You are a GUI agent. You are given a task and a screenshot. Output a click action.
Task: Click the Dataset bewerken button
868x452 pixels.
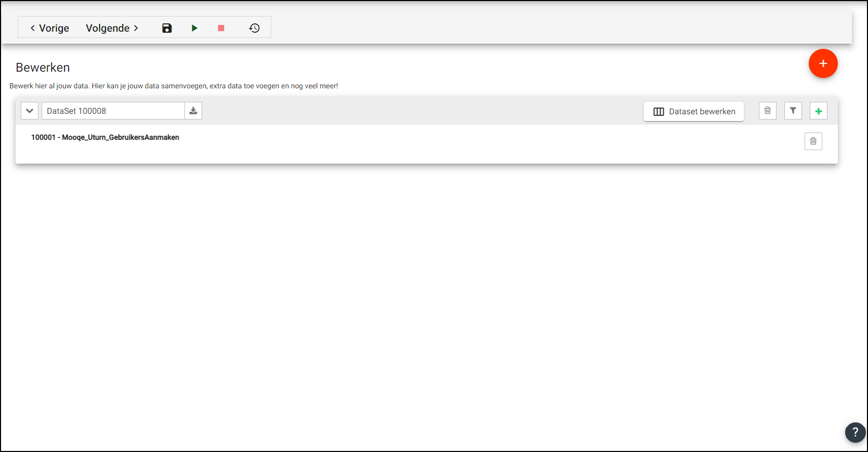coord(693,111)
